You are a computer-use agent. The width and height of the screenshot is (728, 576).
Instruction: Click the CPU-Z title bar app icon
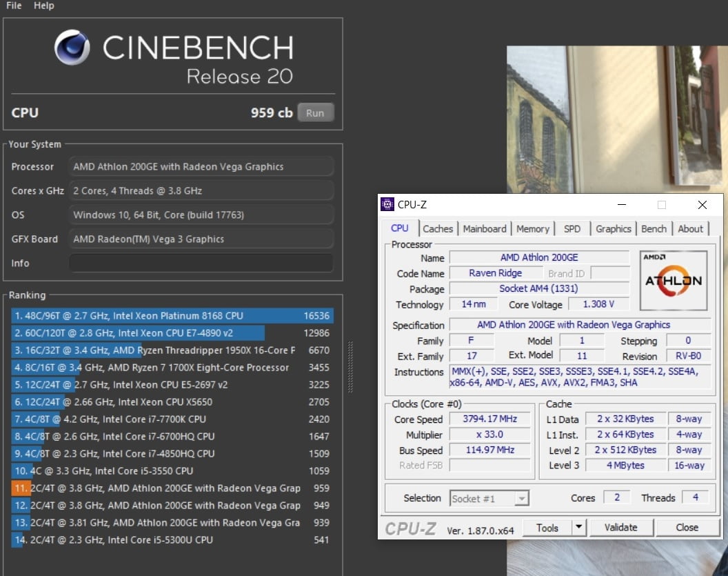point(388,204)
